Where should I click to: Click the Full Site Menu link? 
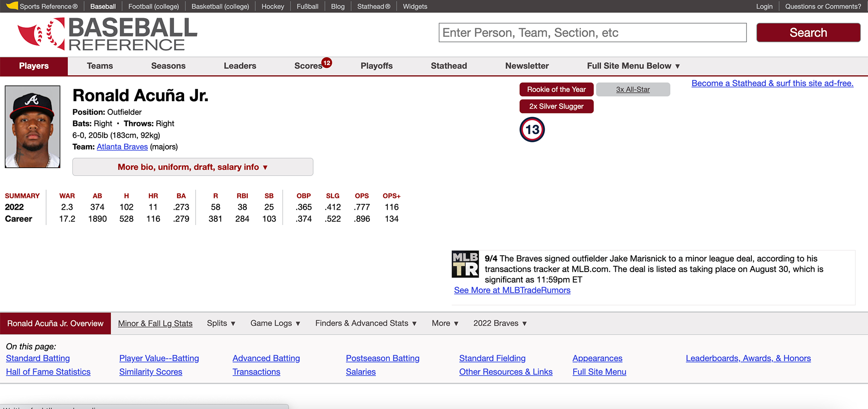click(x=599, y=372)
